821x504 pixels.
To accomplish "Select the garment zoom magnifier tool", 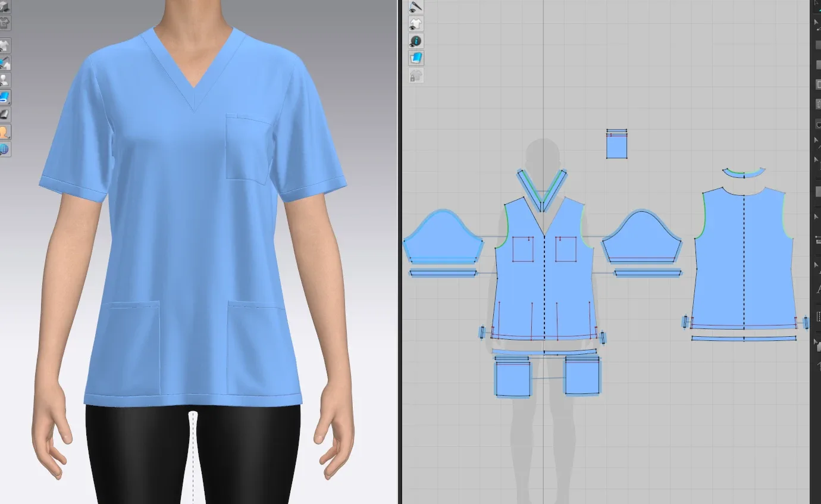I will click(x=6, y=62).
